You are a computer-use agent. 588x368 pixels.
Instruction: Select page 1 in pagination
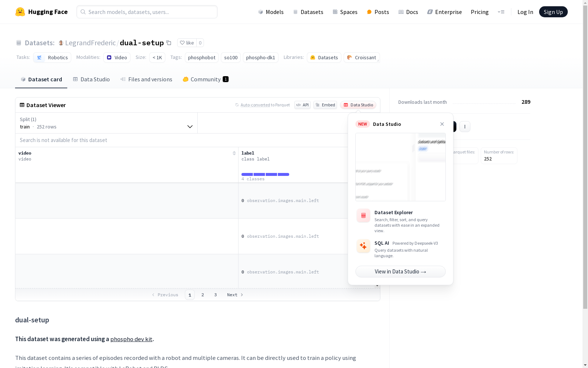click(x=190, y=295)
